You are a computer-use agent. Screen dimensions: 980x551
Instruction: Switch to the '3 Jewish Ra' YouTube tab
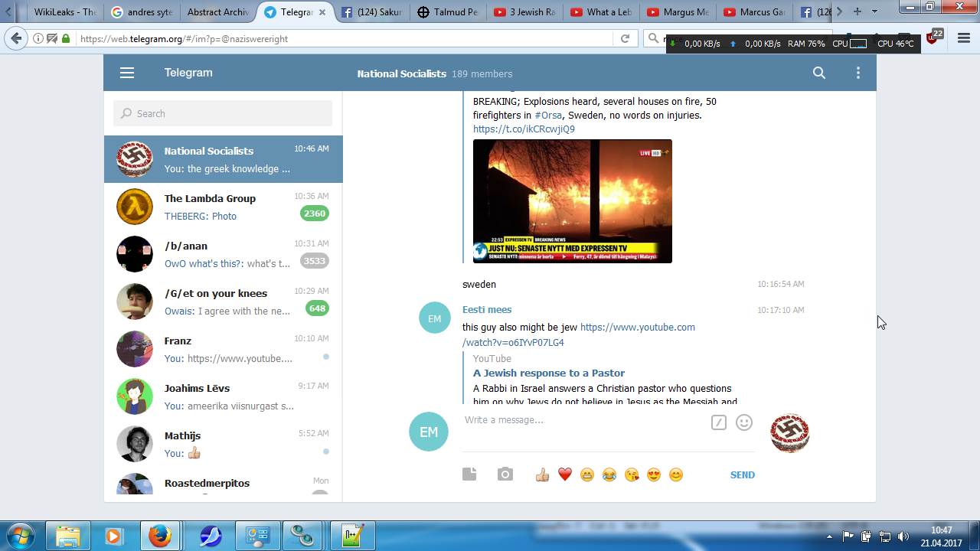pyautogui.click(x=524, y=11)
